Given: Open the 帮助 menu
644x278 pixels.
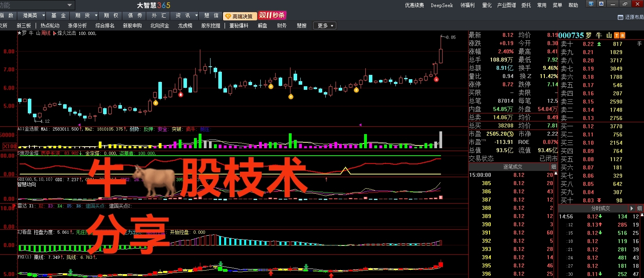Looking at the screenshot, I should tap(573, 5).
